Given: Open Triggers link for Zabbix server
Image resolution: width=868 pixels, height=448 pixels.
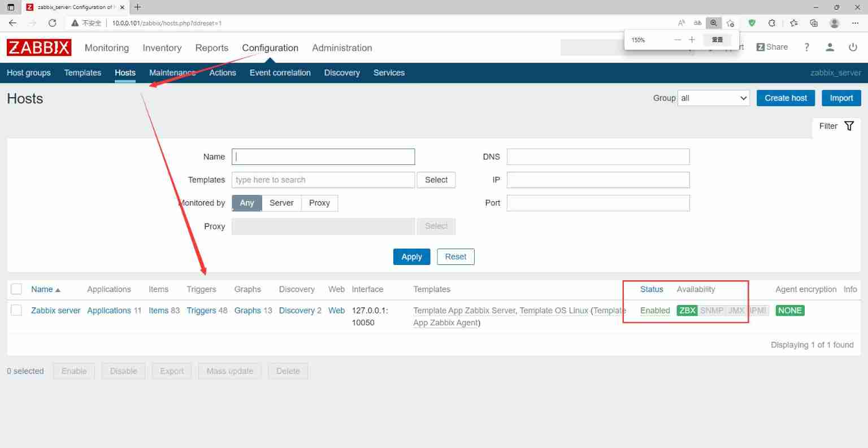Looking at the screenshot, I should (201, 310).
